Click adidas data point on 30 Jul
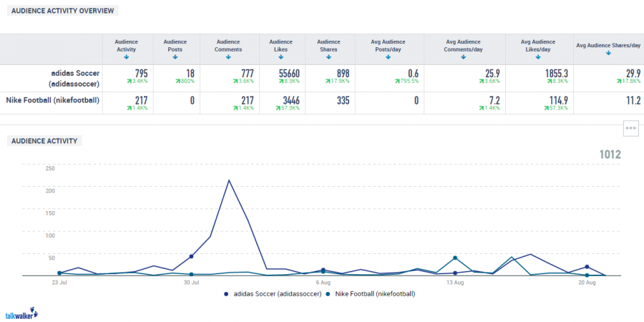644x322 pixels. [x=191, y=256]
